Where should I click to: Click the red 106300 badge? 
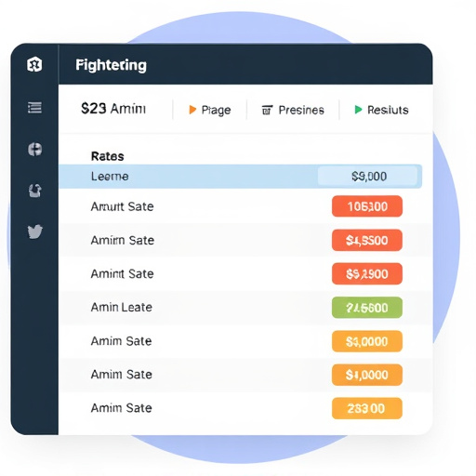click(367, 206)
